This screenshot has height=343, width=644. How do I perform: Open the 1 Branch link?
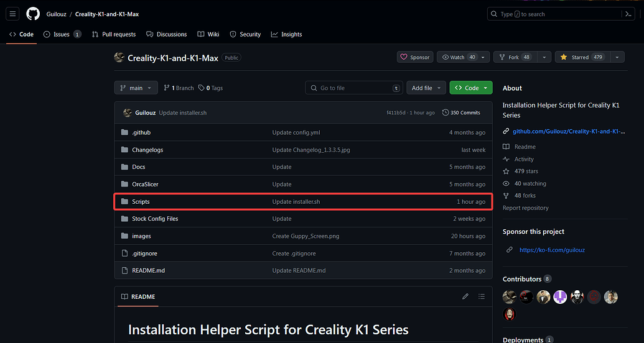(x=179, y=88)
